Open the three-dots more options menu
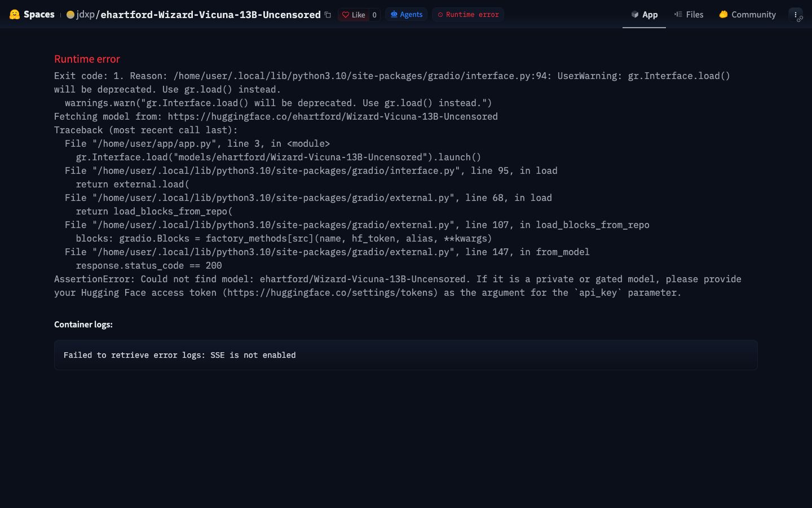This screenshot has width=812, height=508. [796, 15]
